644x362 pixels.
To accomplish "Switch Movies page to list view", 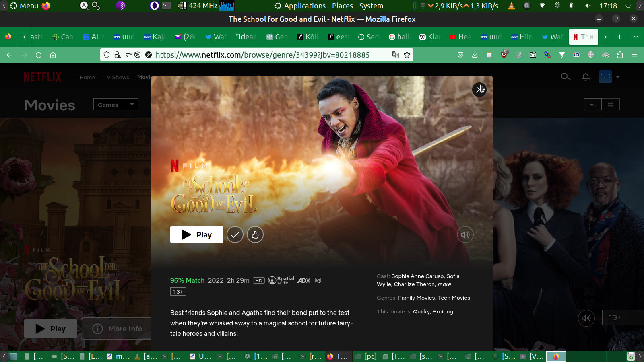I will pos(593,105).
